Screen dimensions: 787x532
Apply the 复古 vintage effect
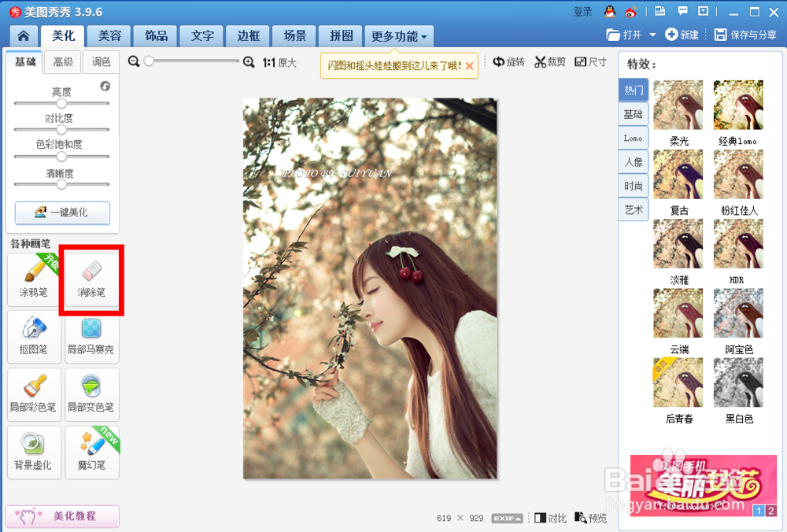[678, 174]
